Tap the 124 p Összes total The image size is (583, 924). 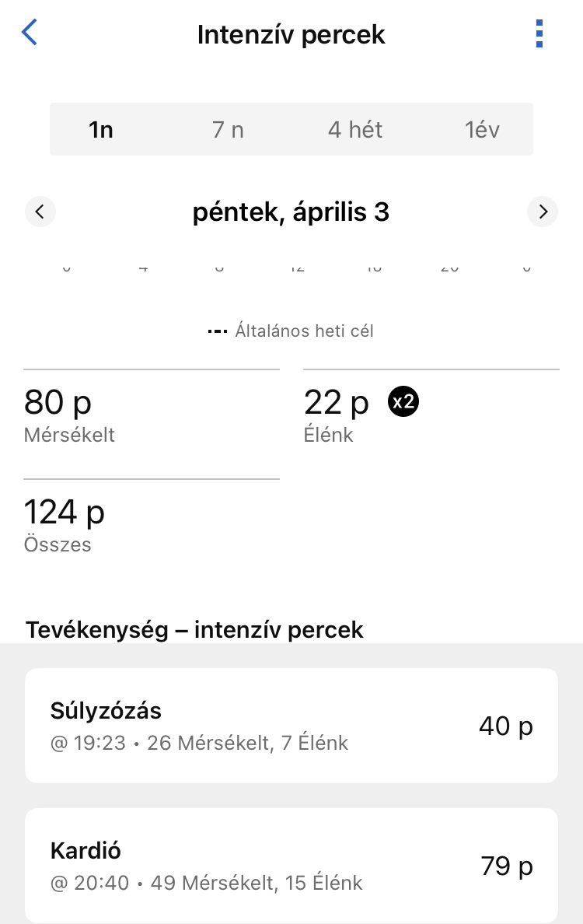(x=65, y=523)
